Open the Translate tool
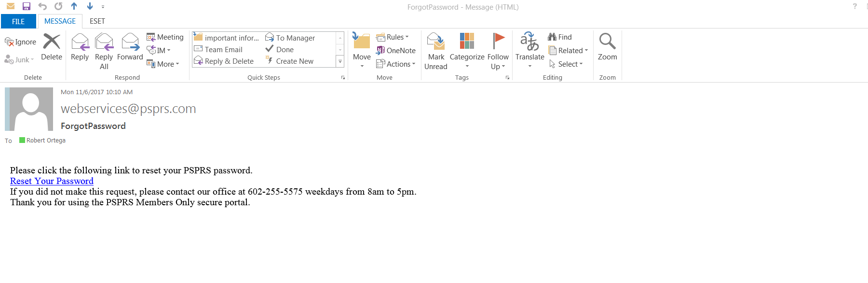 pos(529,42)
